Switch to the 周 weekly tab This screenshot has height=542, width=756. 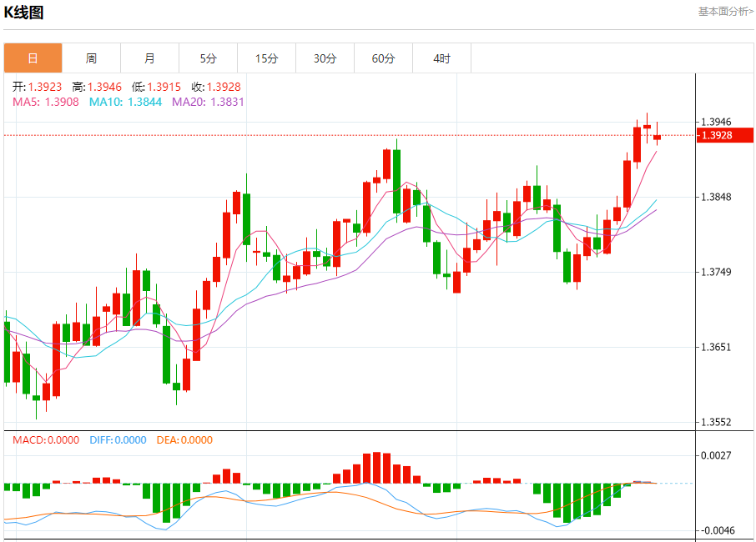pyautogui.click(x=91, y=58)
